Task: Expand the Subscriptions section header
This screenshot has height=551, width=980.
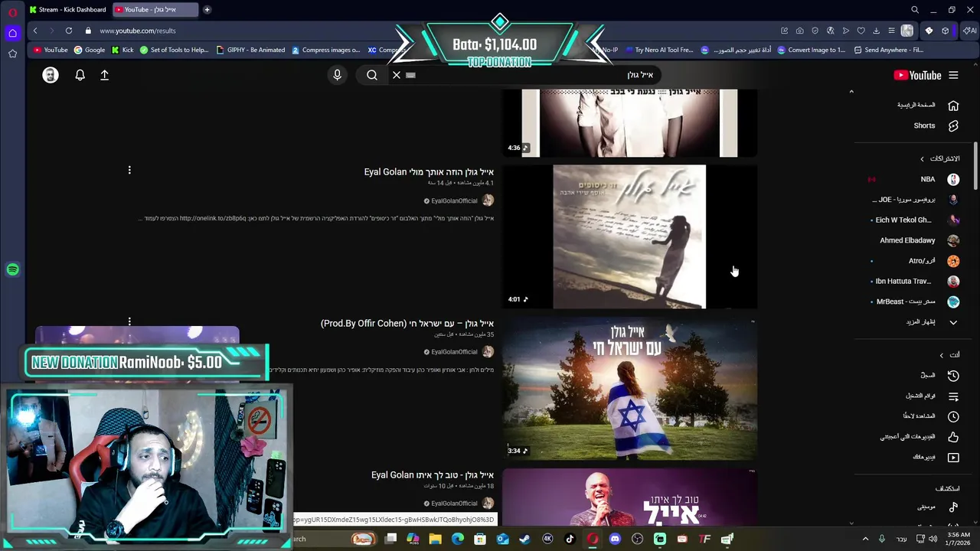Action: [940, 158]
